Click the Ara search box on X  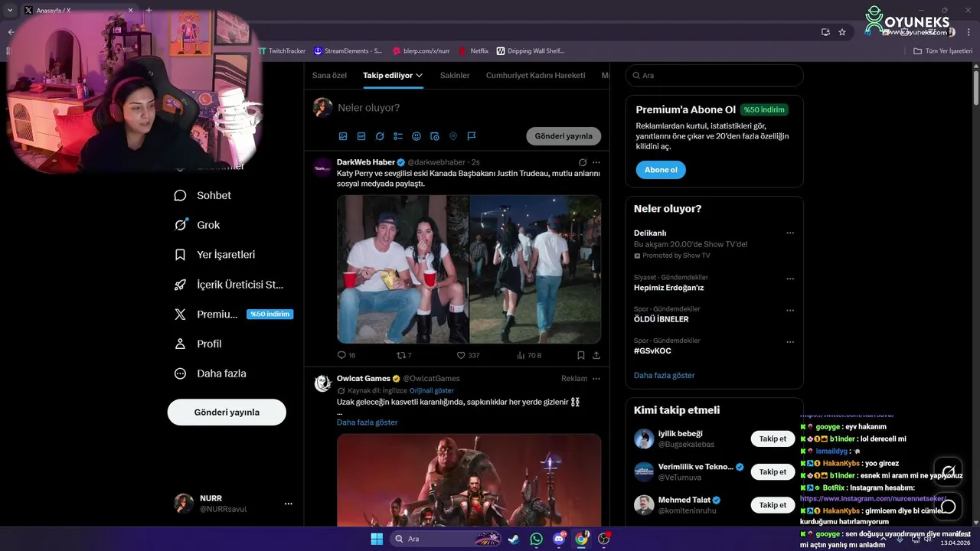(714, 75)
